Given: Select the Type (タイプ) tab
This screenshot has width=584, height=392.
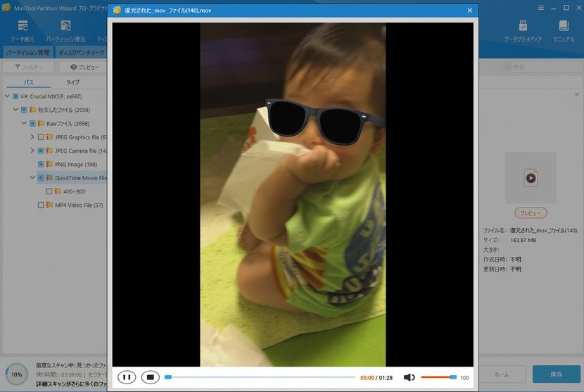Looking at the screenshot, I should click(x=72, y=82).
